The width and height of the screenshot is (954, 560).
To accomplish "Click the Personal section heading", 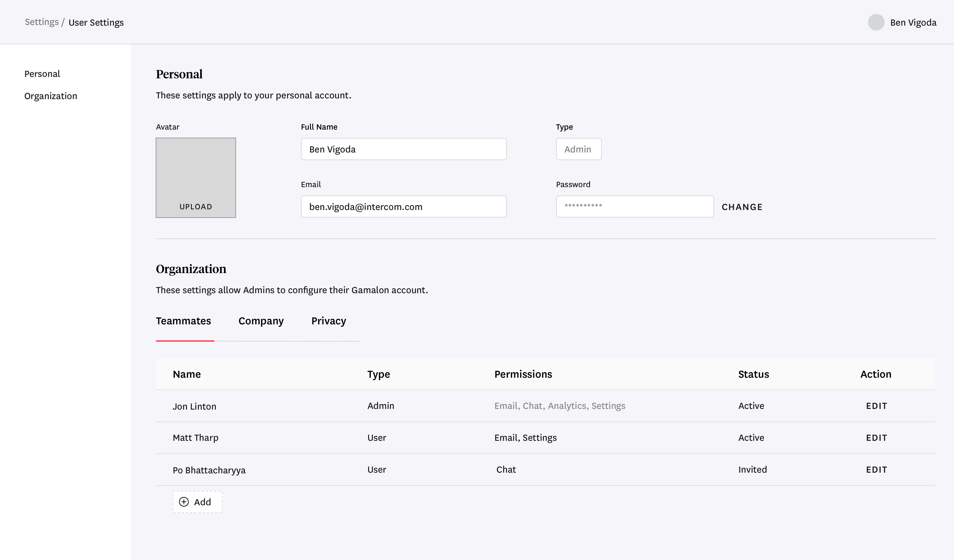I will tap(179, 74).
